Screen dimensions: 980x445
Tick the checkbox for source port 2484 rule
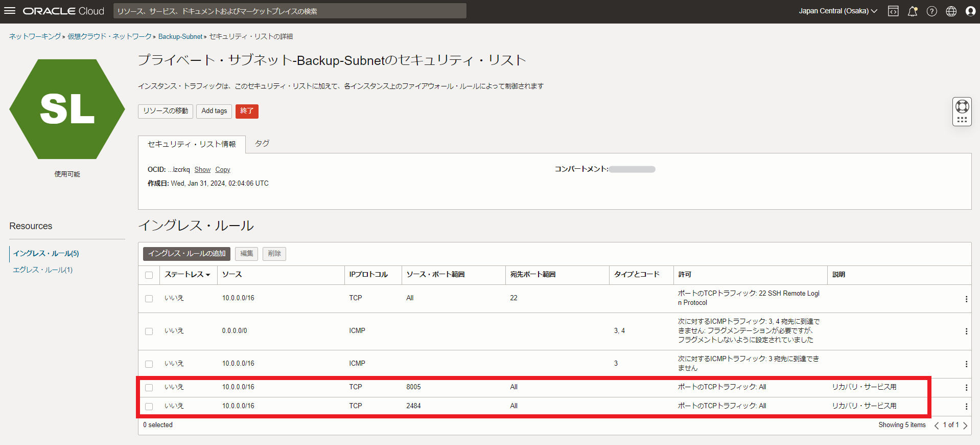(149, 407)
